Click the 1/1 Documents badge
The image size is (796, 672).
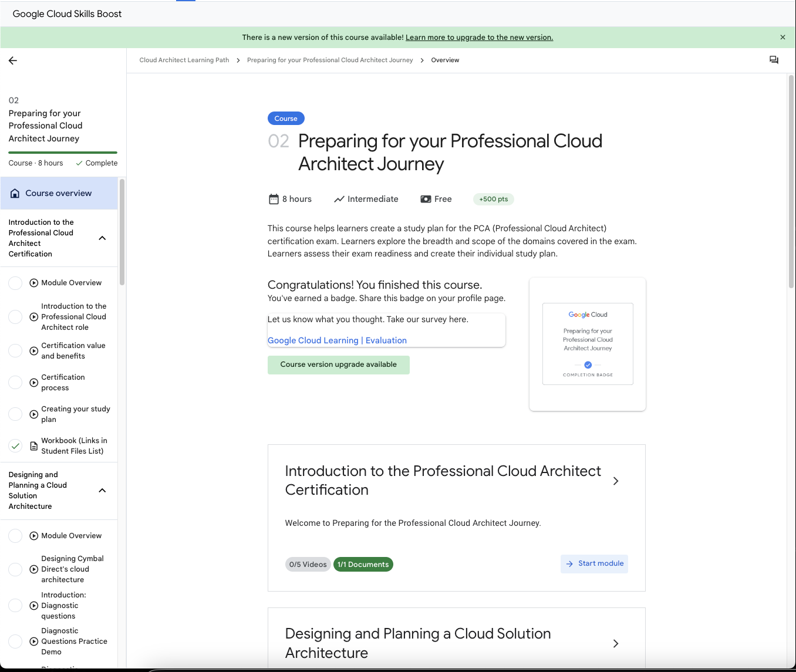(363, 565)
